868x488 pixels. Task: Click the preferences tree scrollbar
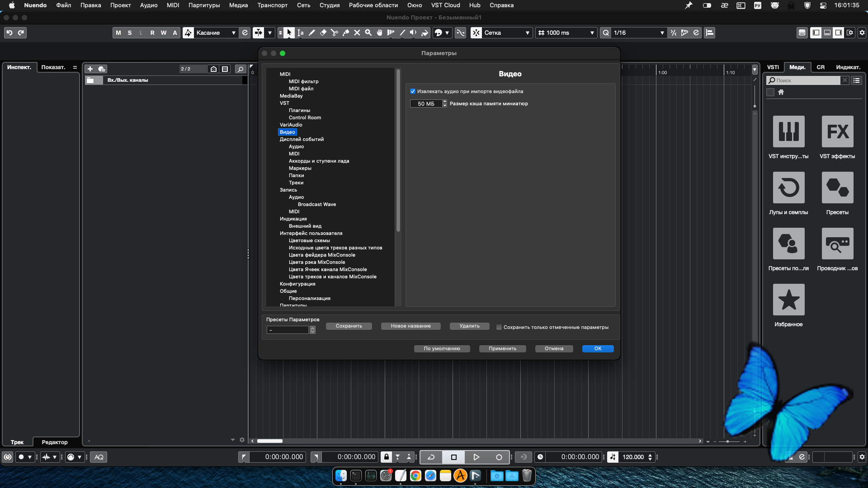tap(398, 150)
